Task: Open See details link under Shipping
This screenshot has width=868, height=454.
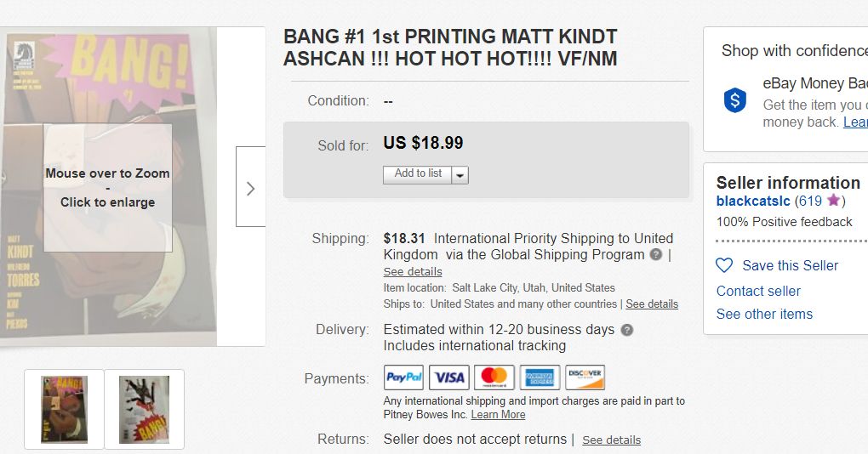Action: click(x=413, y=272)
